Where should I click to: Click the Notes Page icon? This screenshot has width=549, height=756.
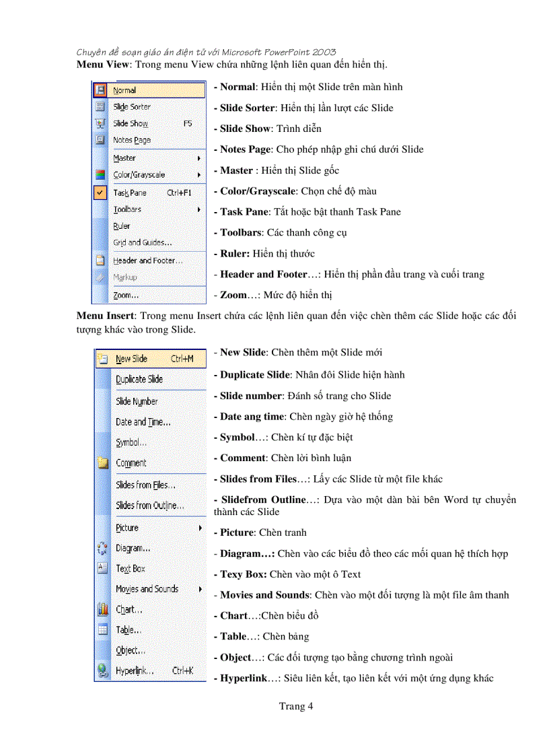pos(100,139)
